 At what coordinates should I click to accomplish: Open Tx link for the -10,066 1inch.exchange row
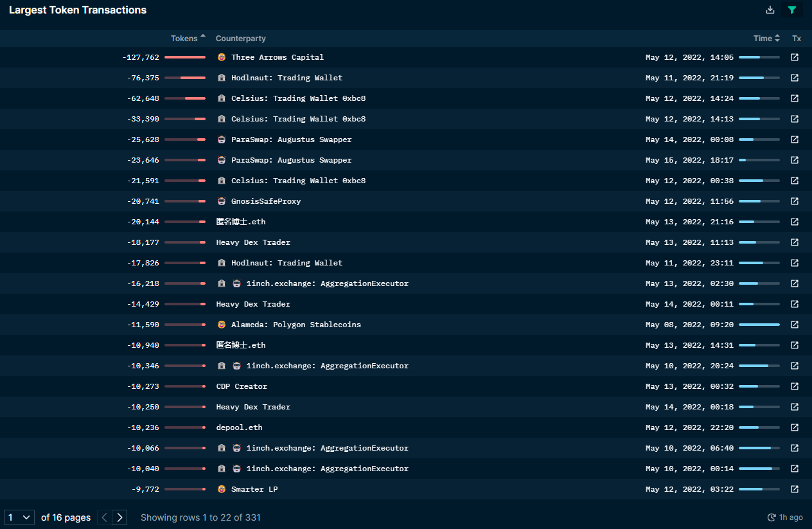[x=795, y=448]
